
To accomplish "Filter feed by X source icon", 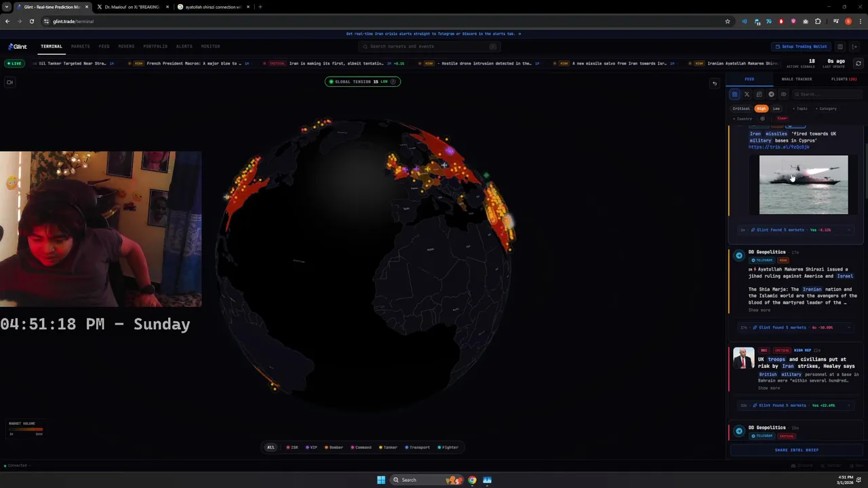I will (747, 94).
